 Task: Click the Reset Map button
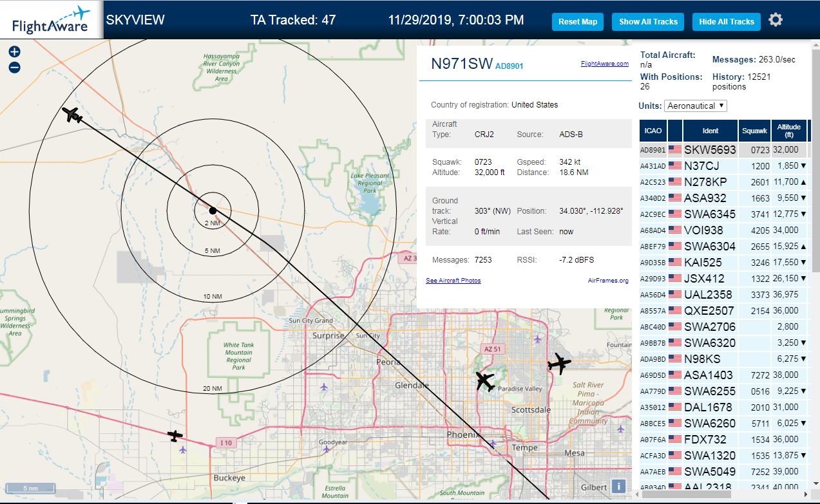tap(578, 21)
